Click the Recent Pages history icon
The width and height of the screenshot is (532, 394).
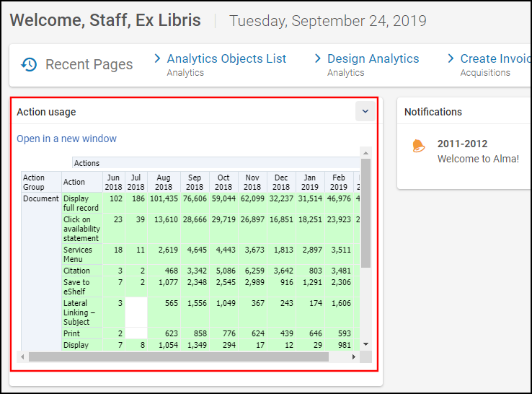coord(29,65)
